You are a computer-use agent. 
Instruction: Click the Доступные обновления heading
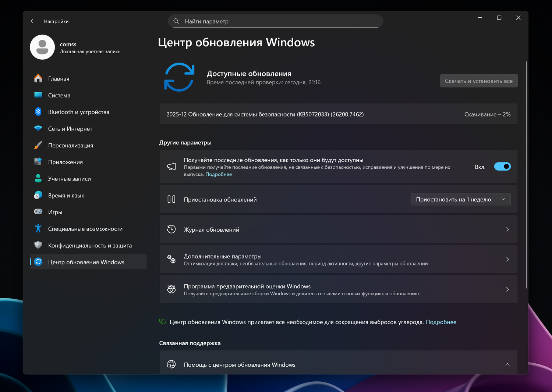pyautogui.click(x=249, y=74)
